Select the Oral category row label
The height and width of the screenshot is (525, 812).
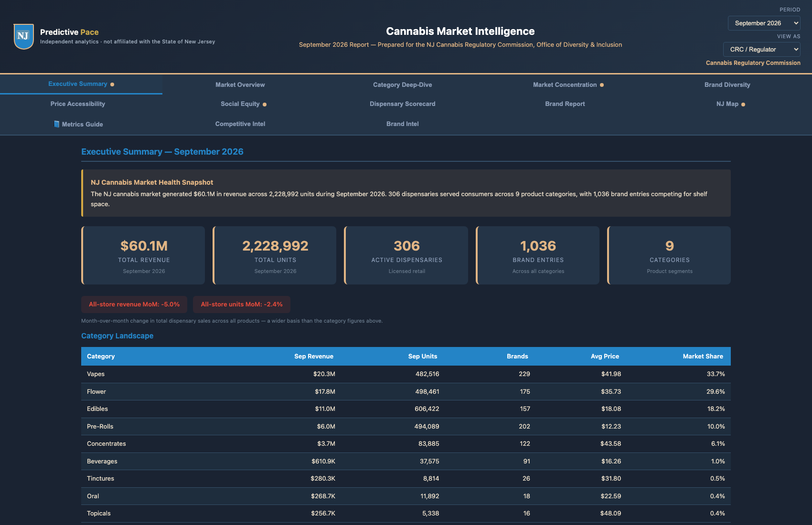click(x=93, y=496)
